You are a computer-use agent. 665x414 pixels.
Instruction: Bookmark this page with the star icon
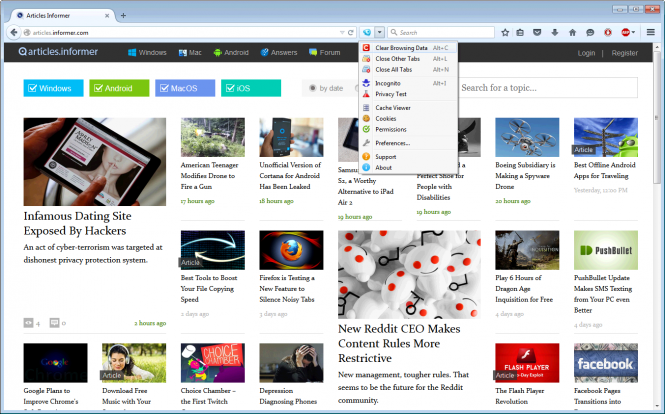505,32
